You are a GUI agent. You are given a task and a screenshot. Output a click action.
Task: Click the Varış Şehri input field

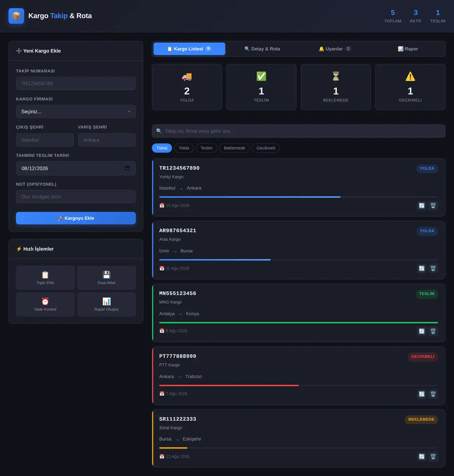tap(107, 140)
